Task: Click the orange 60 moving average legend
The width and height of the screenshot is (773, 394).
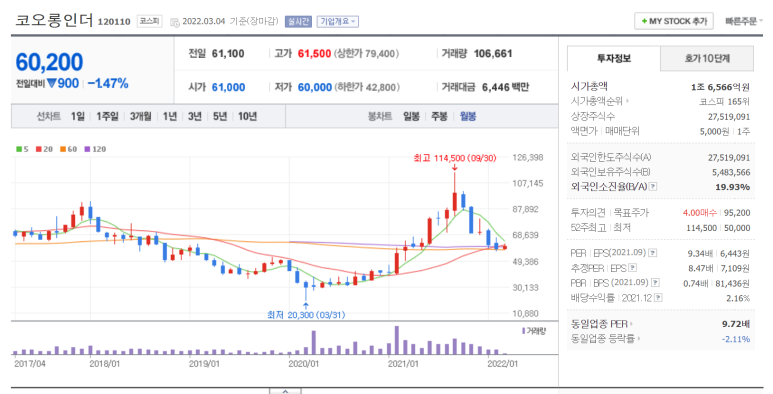Action: (69, 149)
